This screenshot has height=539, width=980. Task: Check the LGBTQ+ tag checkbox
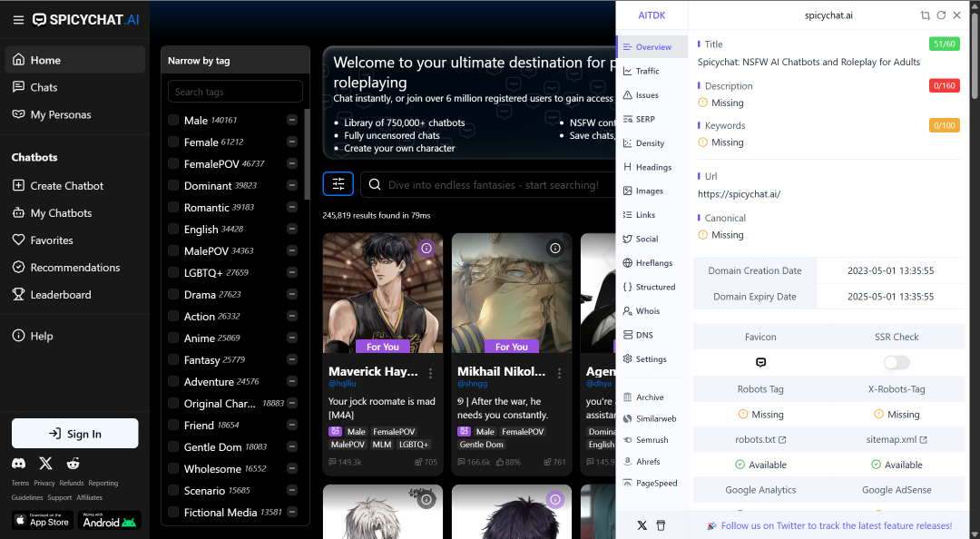(x=173, y=272)
